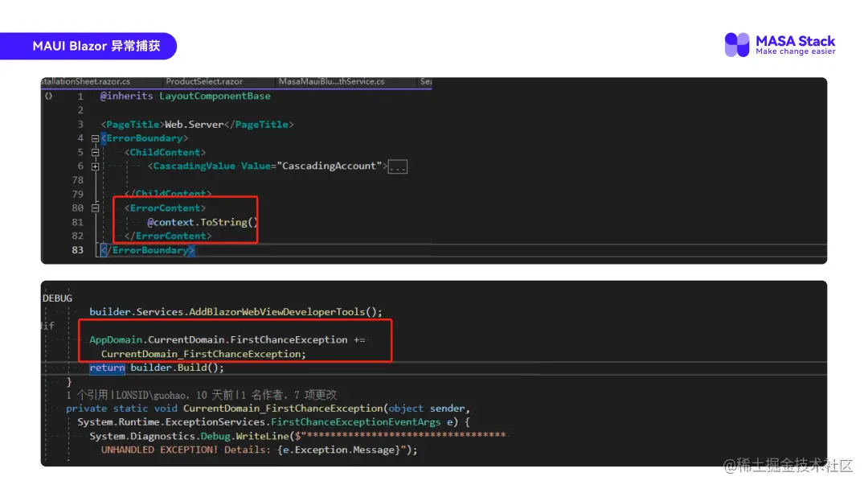Collapse the ErrorBoundary block on line 4
868x489 pixels.
pyautogui.click(x=95, y=138)
